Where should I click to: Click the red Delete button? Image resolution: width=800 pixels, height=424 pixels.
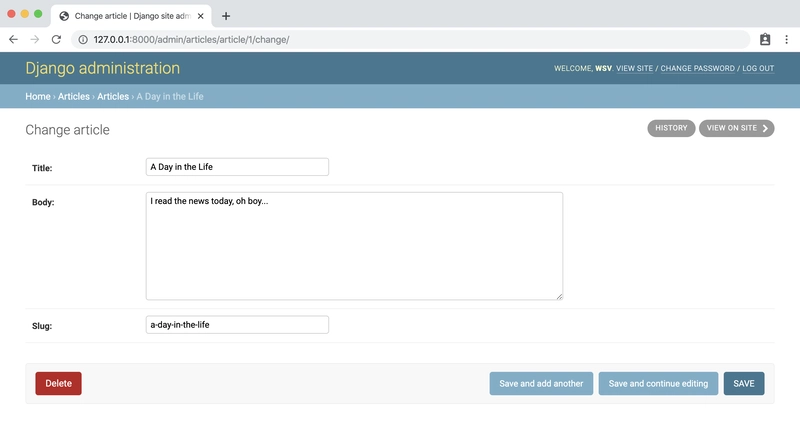(58, 383)
